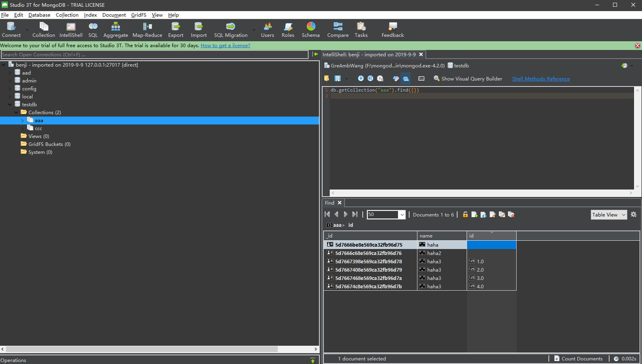Image resolution: width=642 pixels, height=364 pixels.
Task: Expand the ccc collection in the tree
Action: (23, 128)
